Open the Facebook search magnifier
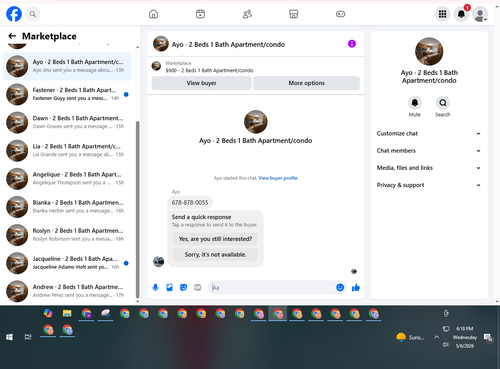This screenshot has height=369, width=500. tap(33, 14)
